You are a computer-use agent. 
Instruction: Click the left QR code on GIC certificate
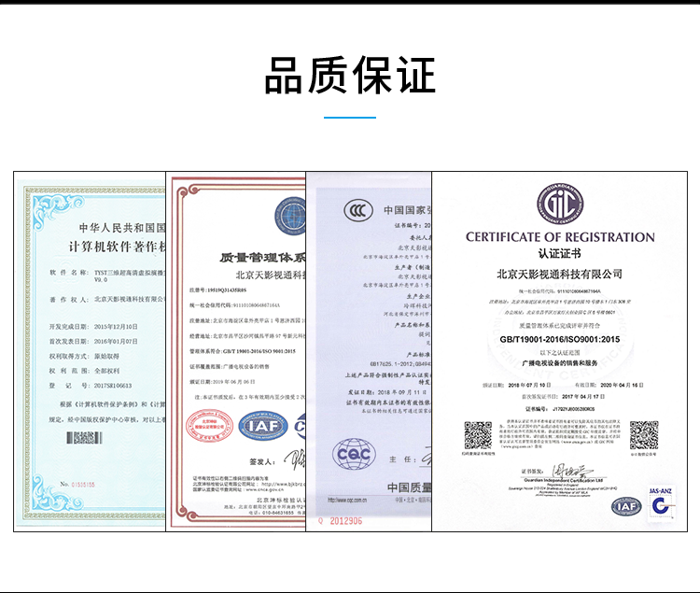click(x=478, y=435)
